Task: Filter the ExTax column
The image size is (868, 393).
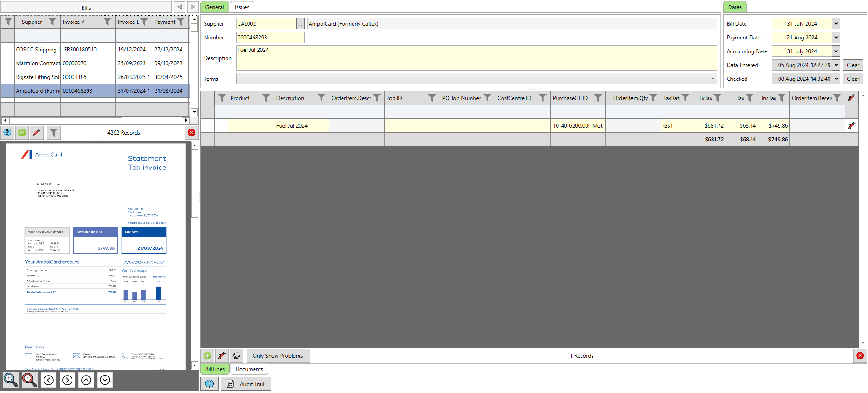Action: coord(718,98)
